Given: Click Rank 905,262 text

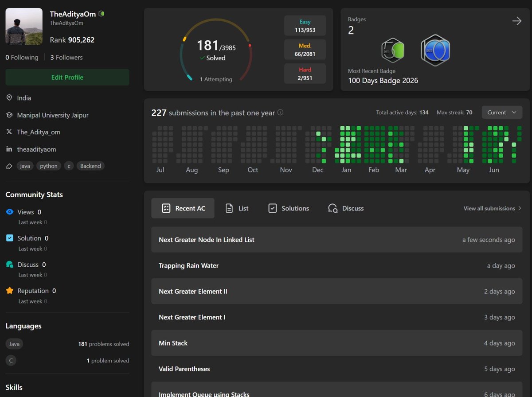Looking at the screenshot, I should [x=72, y=40].
